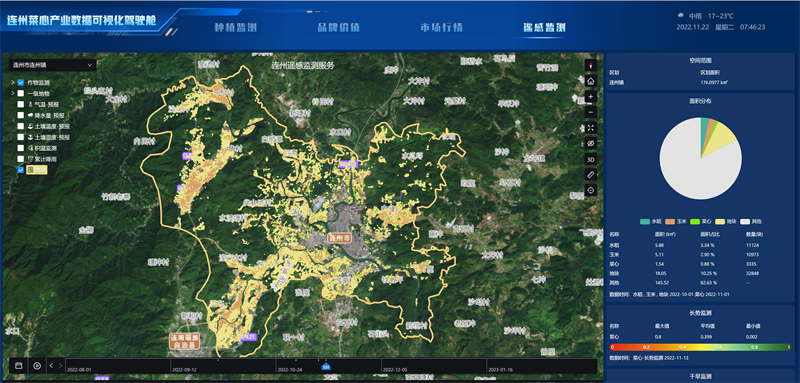Return map to home view
This screenshot has width=800, height=383.
tap(591, 81)
